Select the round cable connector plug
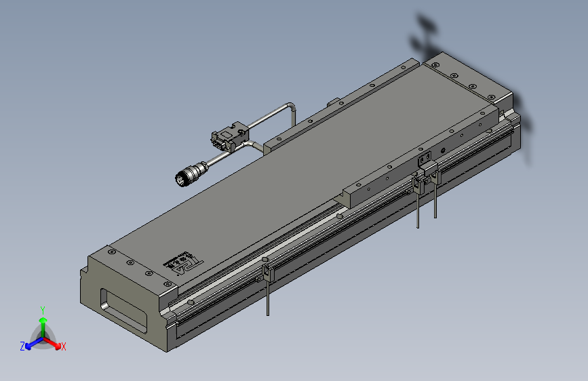This screenshot has height=381, width=588. point(191,174)
